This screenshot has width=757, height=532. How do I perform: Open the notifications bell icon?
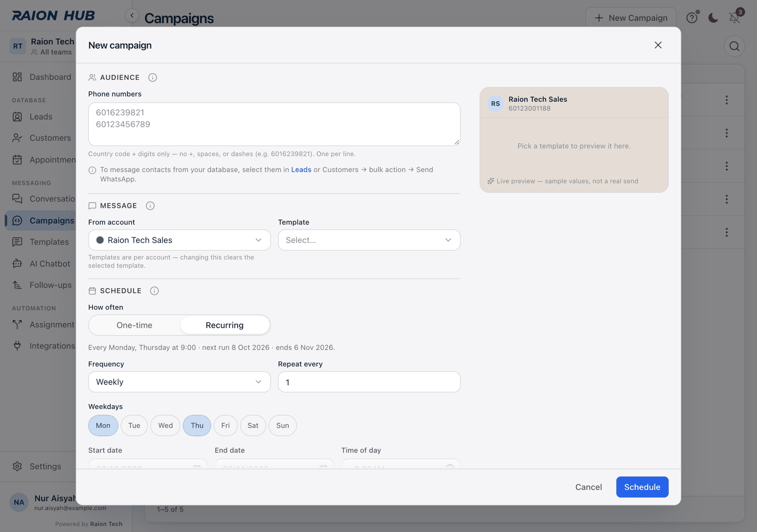[734, 18]
